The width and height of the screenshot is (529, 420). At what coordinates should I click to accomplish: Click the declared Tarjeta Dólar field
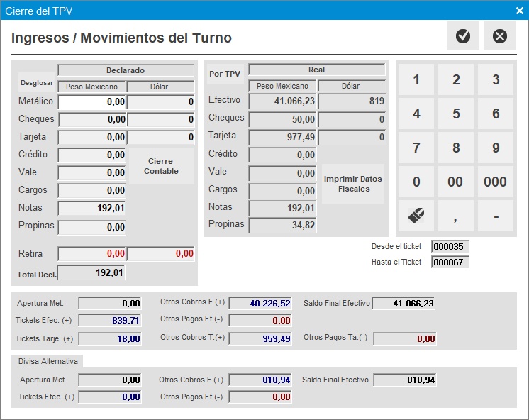(161, 138)
